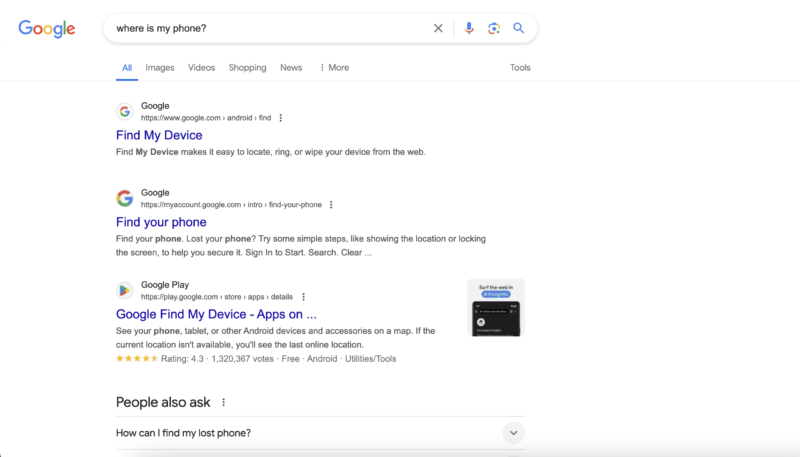Start voice search with microphone icon
Image resolution: width=800 pixels, height=457 pixels.
[469, 28]
